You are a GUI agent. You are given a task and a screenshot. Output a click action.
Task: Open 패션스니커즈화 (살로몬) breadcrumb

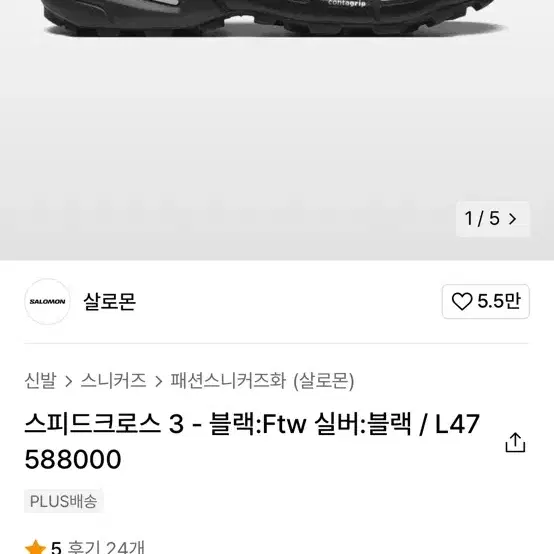coord(262,381)
